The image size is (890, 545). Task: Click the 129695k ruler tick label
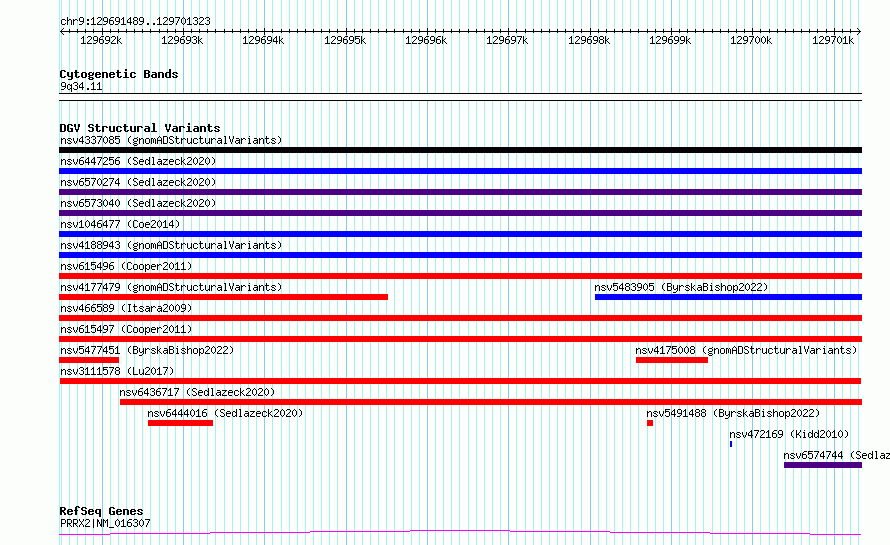(345, 40)
